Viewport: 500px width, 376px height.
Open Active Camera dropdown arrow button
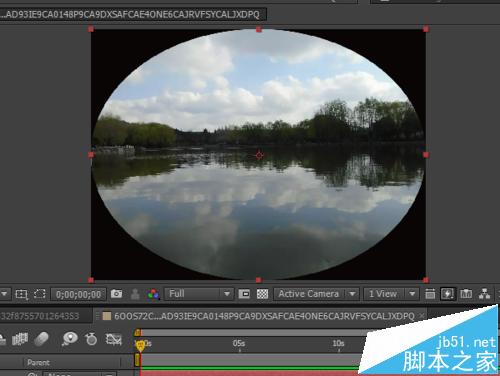[352, 294]
